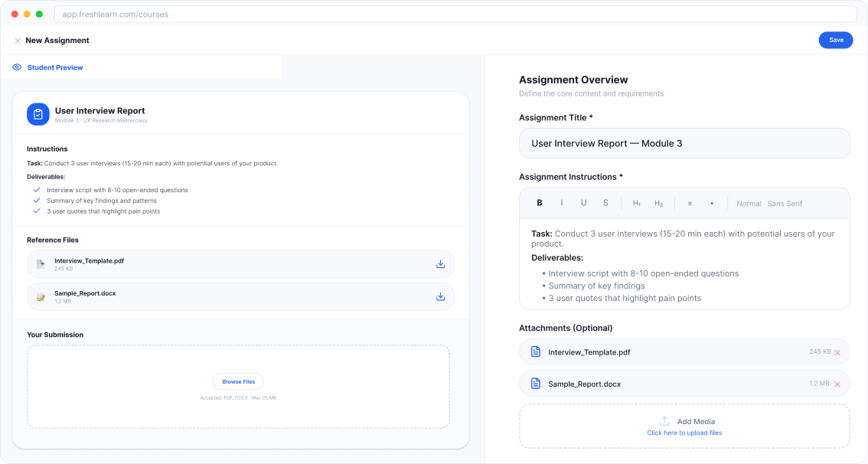Download Sample_Report.docx from Reference Files
Screen dimensions: 868x464
[x=440, y=296]
